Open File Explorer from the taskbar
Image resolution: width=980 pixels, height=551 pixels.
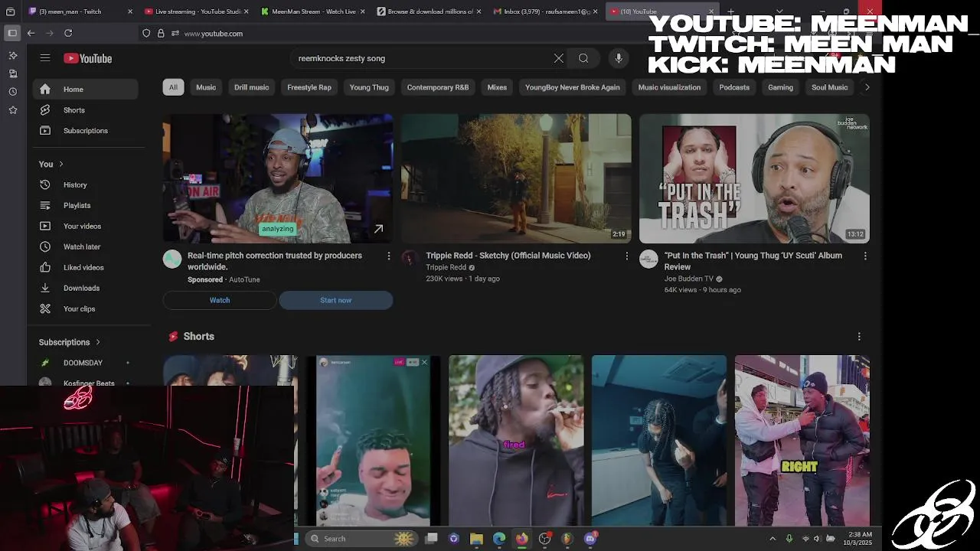pyautogui.click(x=476, y=539)
